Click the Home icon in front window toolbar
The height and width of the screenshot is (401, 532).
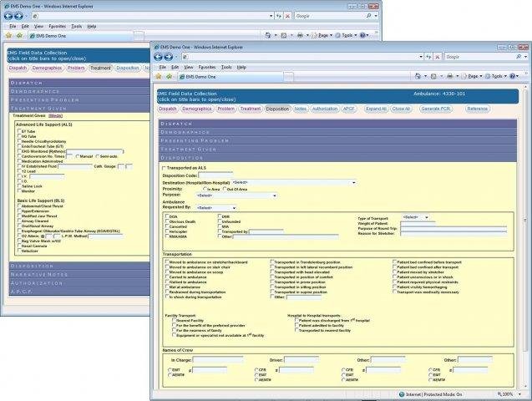418,76
